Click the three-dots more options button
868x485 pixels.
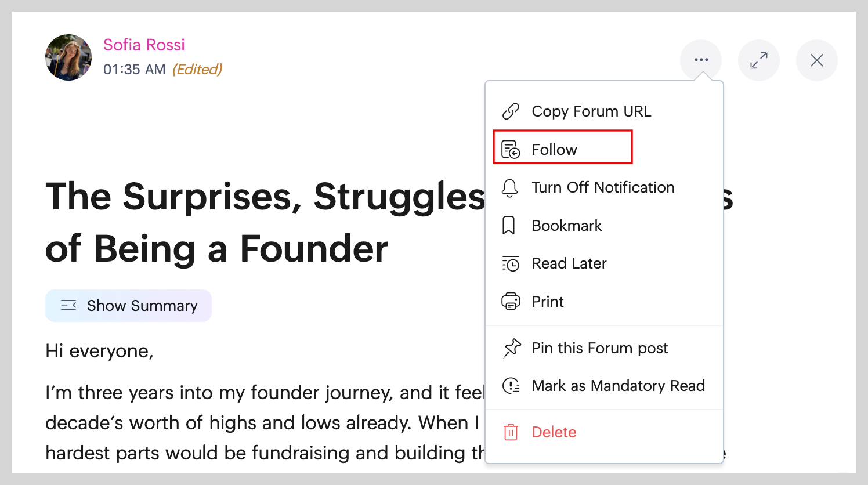701,60
